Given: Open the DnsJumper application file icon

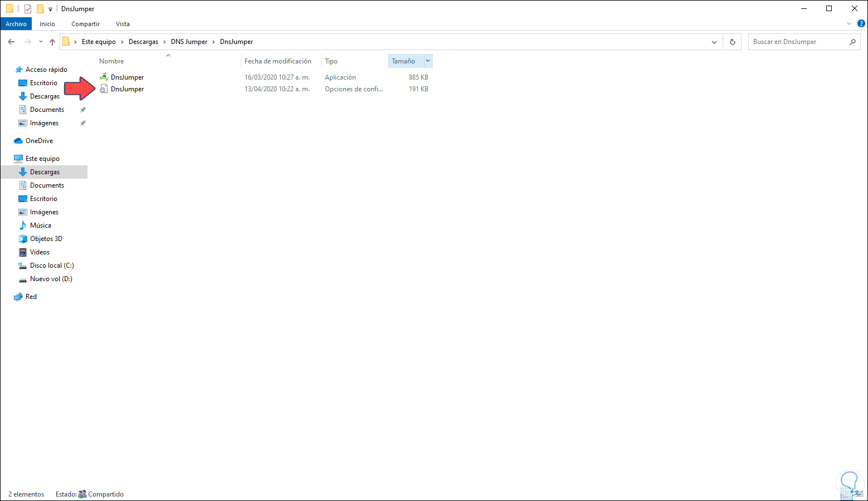Looking at the screenshot, I should (104, 77).
